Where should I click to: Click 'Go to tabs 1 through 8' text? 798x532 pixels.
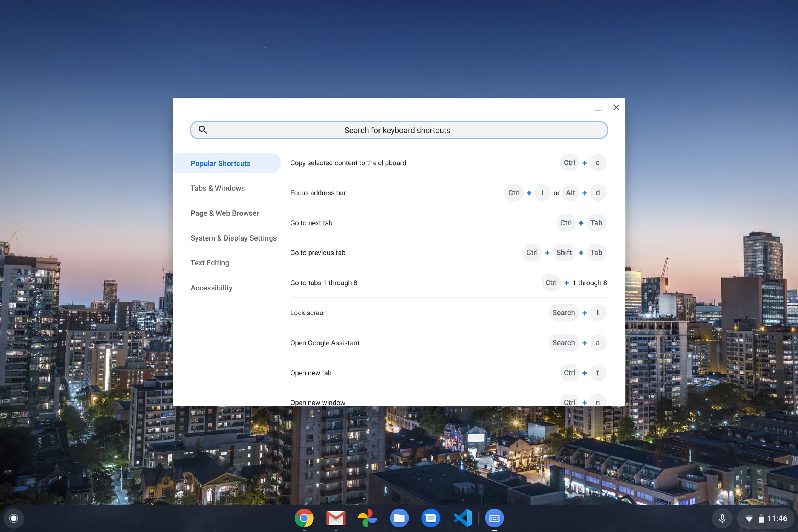[x=324, y=283]
